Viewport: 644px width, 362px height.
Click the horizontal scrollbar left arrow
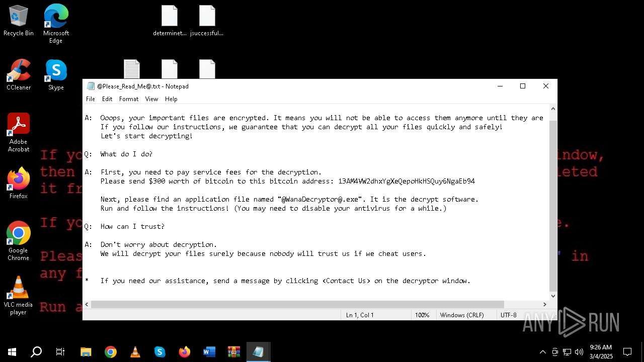pos(87,304)
